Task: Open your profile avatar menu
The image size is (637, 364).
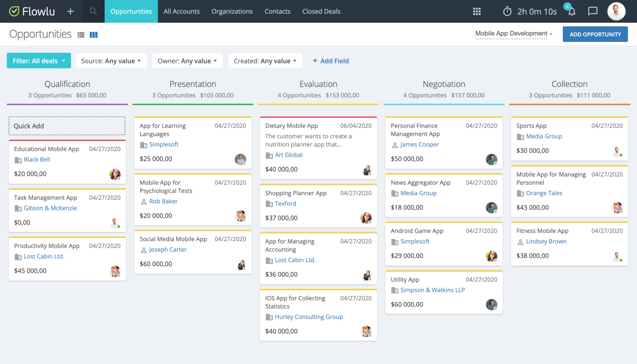Action: [616, 11]
